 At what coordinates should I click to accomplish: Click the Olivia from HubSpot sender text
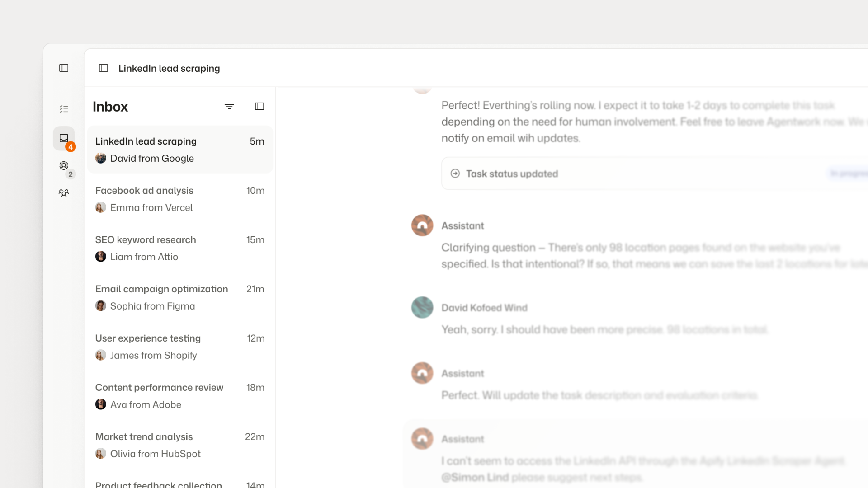click(156, 454)
